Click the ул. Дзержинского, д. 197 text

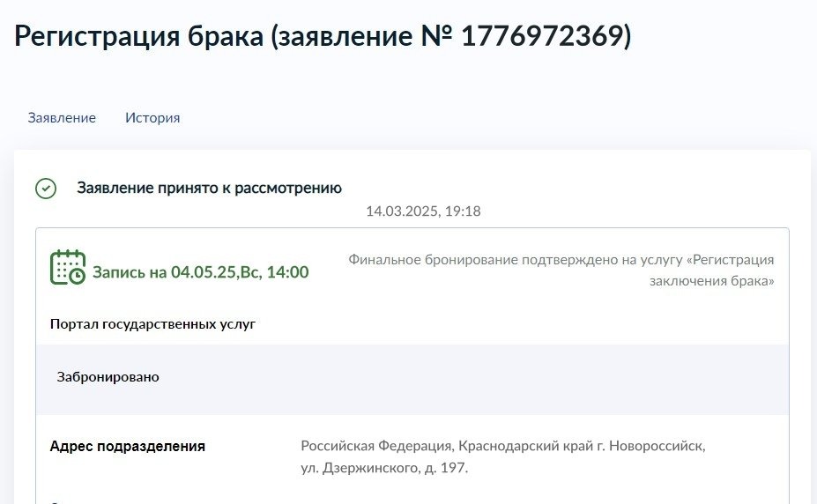[x=384, y=468]
